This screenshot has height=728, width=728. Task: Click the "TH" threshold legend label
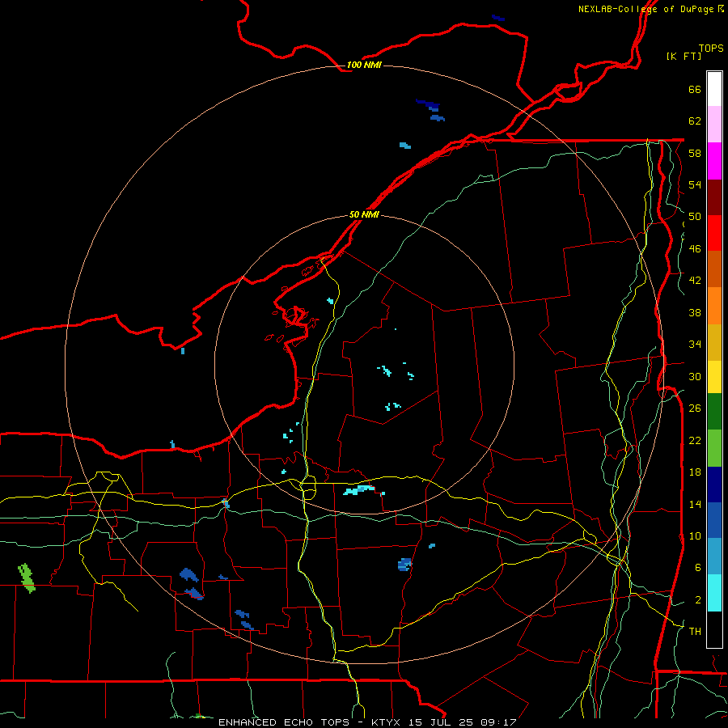pyautogui.click(x=695, y=632)
